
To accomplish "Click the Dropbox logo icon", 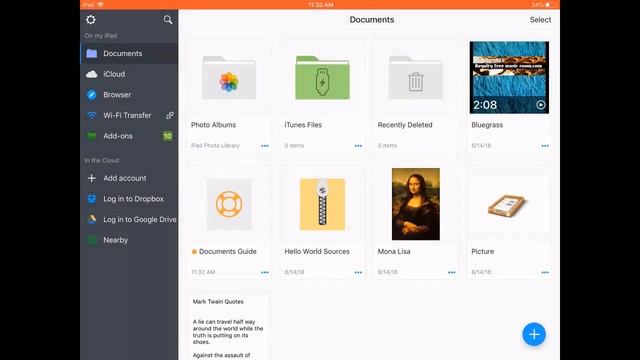I will 92,199.
